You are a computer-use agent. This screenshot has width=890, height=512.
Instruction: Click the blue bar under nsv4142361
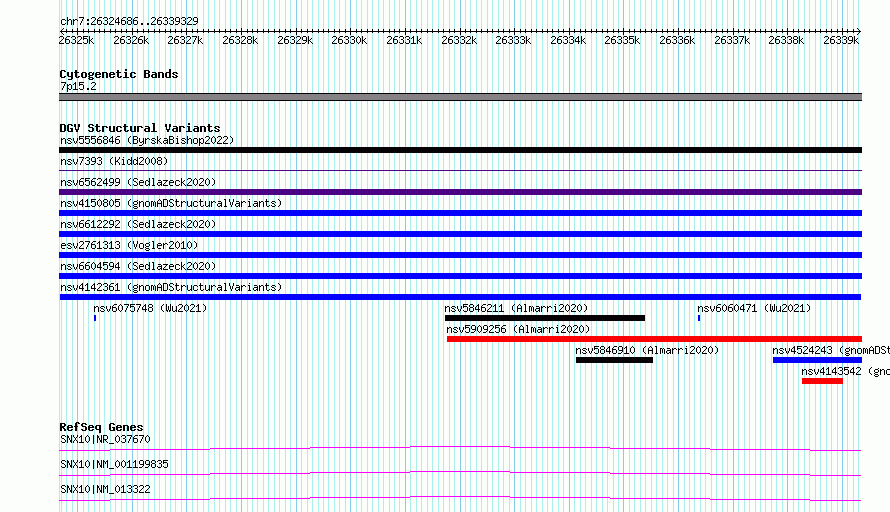pyautogui.click(x=460, y=297)
